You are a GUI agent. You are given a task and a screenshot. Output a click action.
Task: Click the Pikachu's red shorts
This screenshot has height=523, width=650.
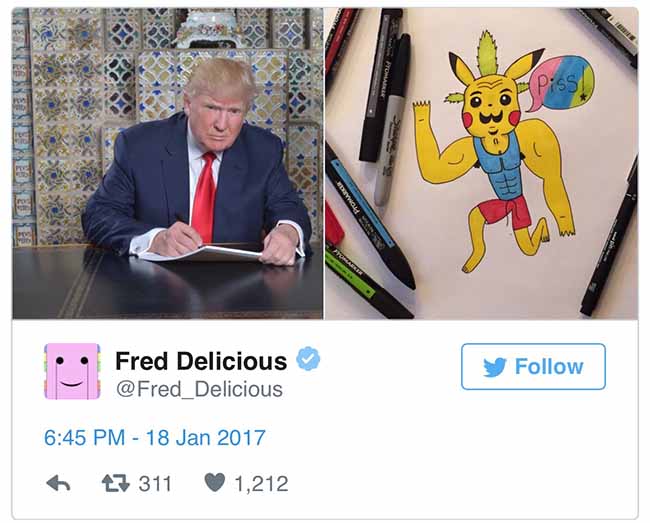click(x=504, y=213)
